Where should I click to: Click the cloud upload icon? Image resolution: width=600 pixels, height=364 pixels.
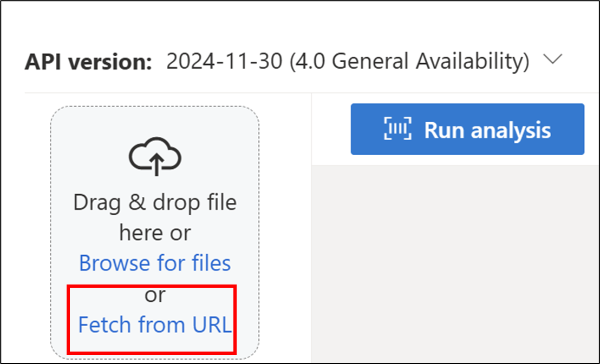pyautogui.click(x=155, y=156)
